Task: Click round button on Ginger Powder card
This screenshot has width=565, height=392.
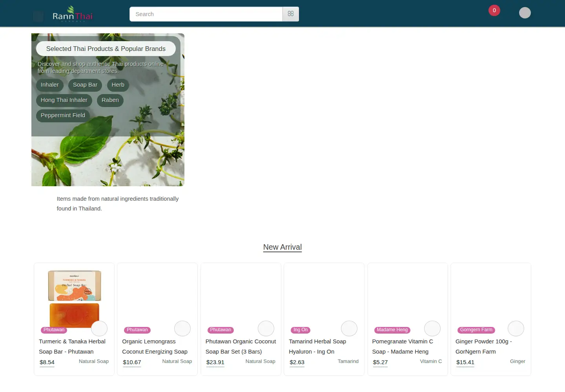Action: pyautogui.click(x=516, y=328)
